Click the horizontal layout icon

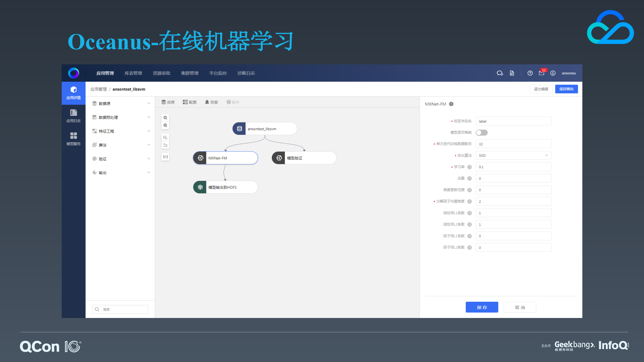tap(165, 145)
